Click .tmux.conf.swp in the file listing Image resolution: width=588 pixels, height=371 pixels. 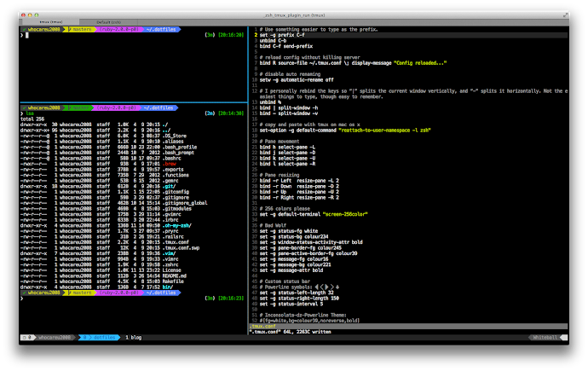pyautogui.click(x=181, y=248)
